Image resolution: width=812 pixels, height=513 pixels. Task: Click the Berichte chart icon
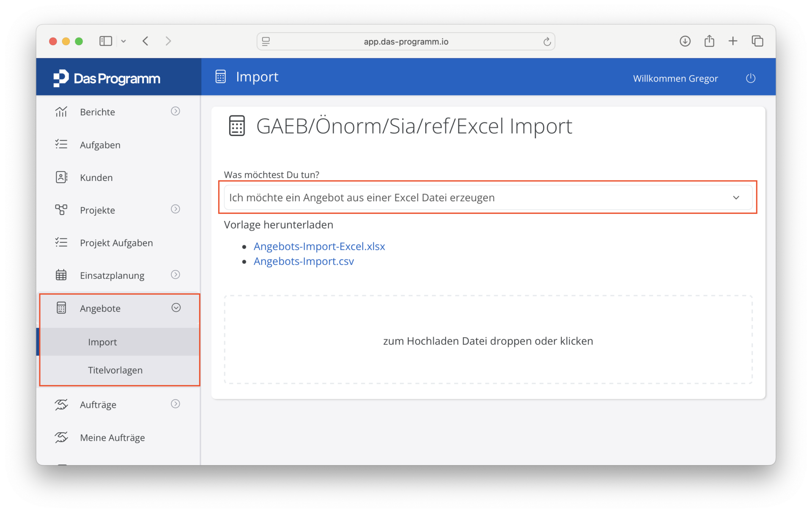(61, 112)
